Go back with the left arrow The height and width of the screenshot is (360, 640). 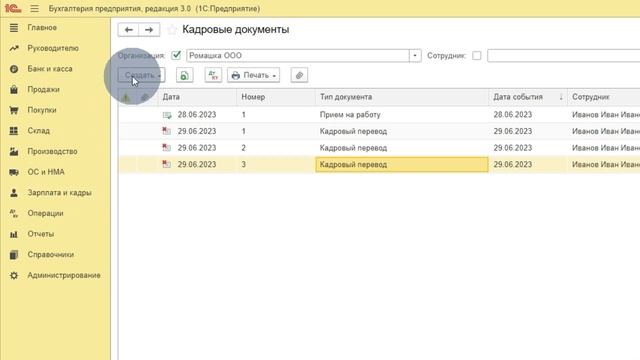click(128, 30)
